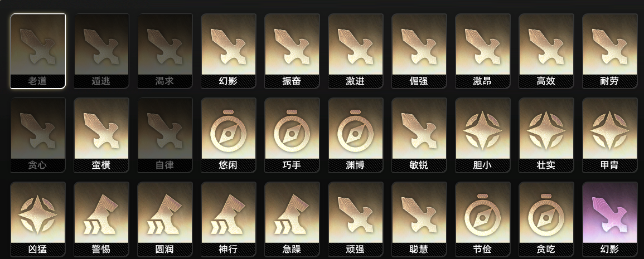644x259 pixels.
Task: Select the 凶猛 star emblem card
Action: pos(38,219)
